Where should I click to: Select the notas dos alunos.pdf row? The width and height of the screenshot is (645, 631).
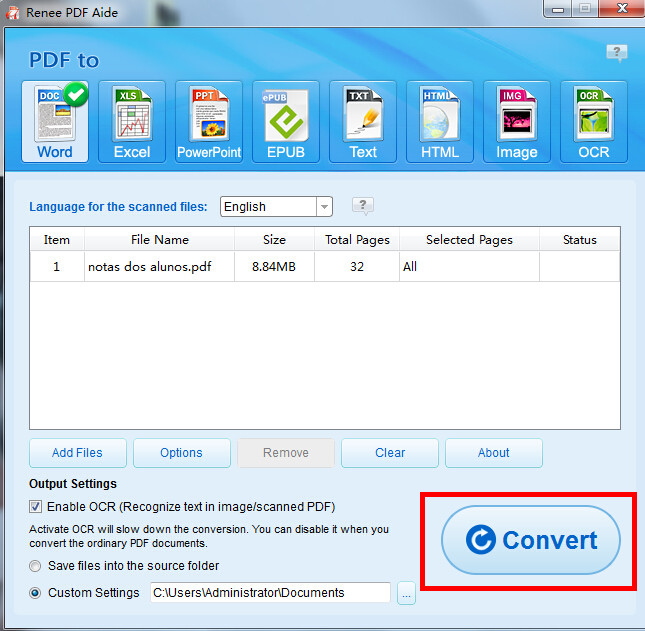(x=325, y=267)
